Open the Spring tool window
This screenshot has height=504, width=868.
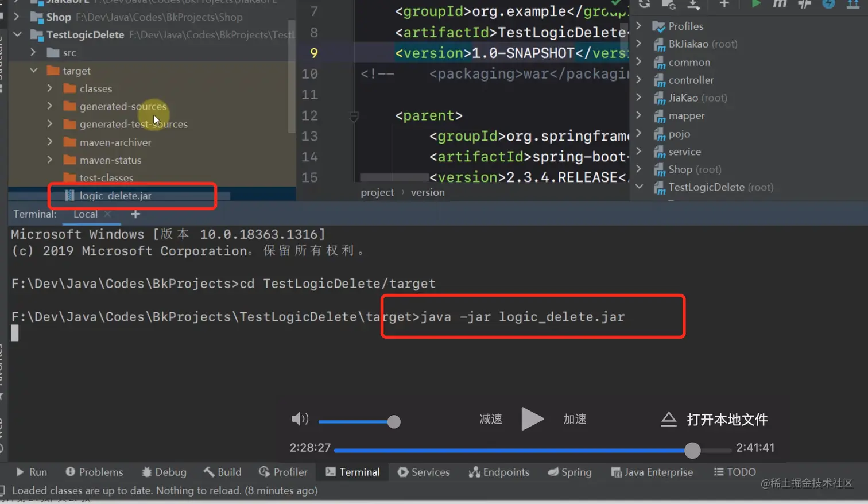(569, 472)
